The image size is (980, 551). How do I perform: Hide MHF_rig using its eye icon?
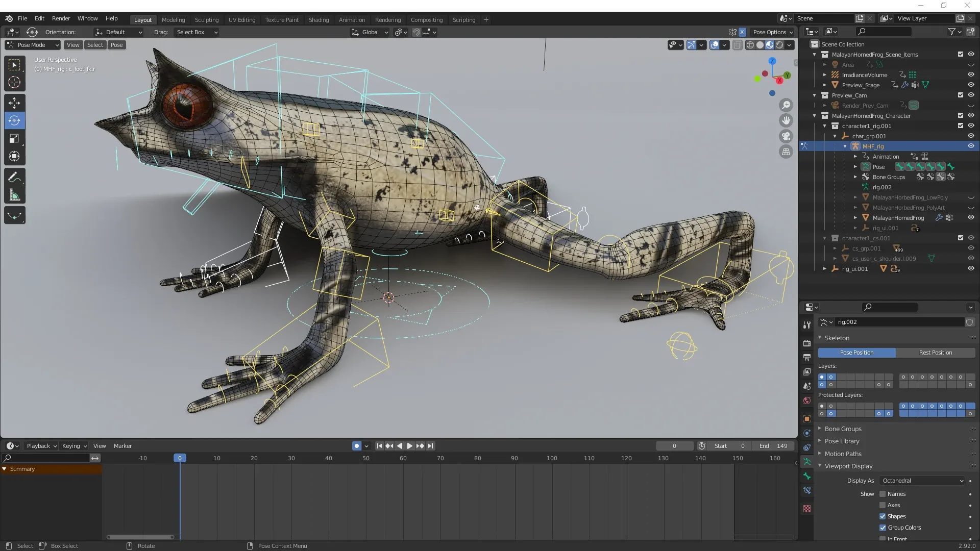click(971, 146)
